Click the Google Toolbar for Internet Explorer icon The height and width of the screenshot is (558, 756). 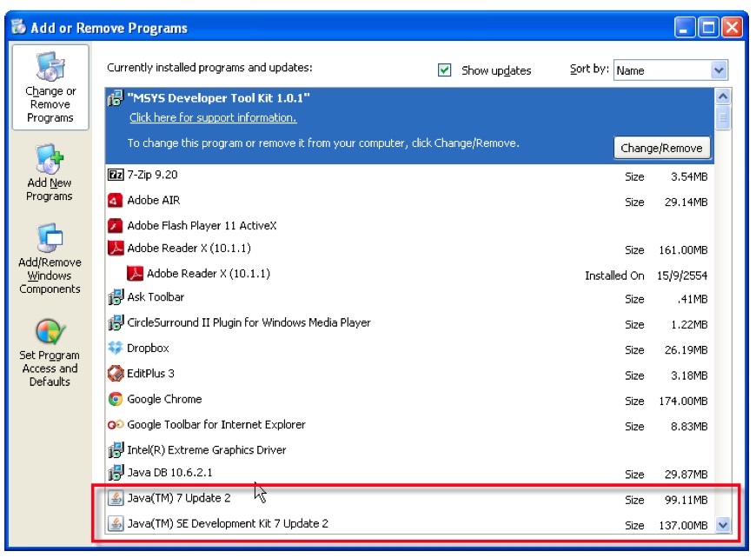tap(116, 424)
